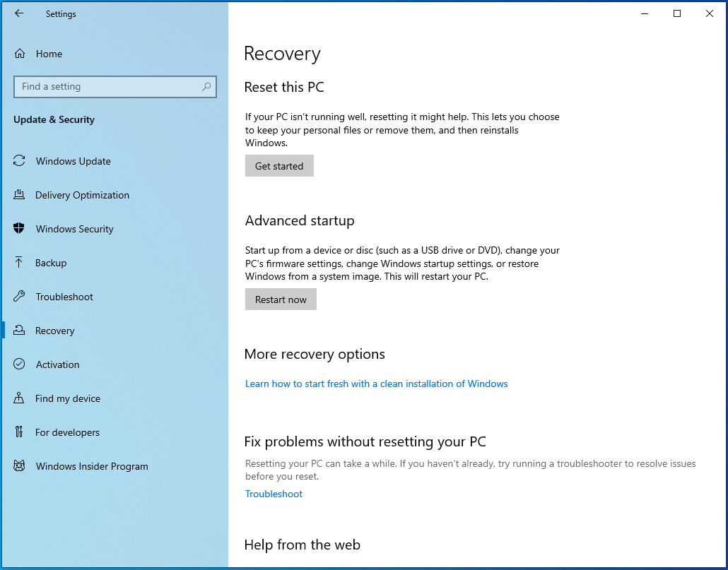Select Recovery in the sidebar
The width and height of the screenshot is (728, 570).
click(115, 331)
